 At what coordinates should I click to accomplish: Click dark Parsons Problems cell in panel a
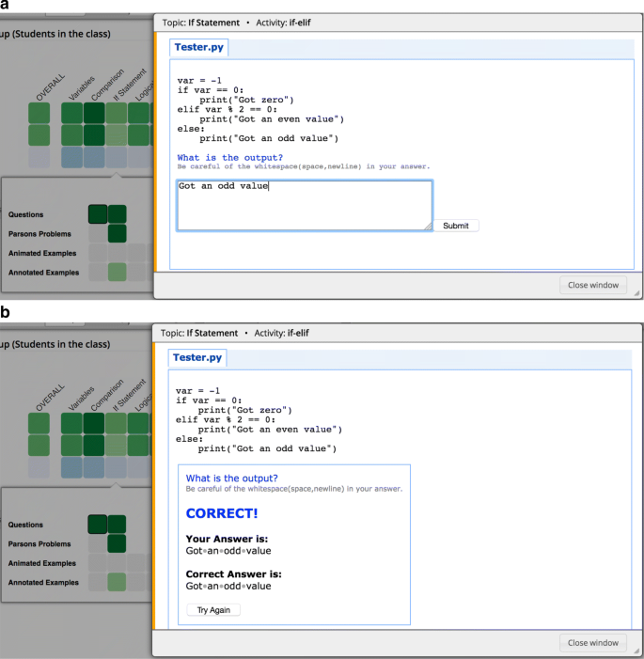point(118,234)
